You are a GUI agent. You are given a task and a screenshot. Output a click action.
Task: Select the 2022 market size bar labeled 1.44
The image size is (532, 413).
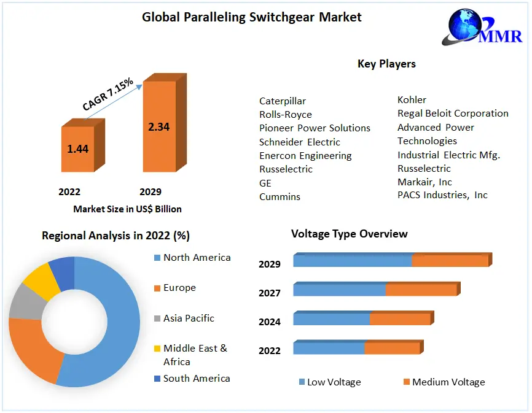pos(78,149)
